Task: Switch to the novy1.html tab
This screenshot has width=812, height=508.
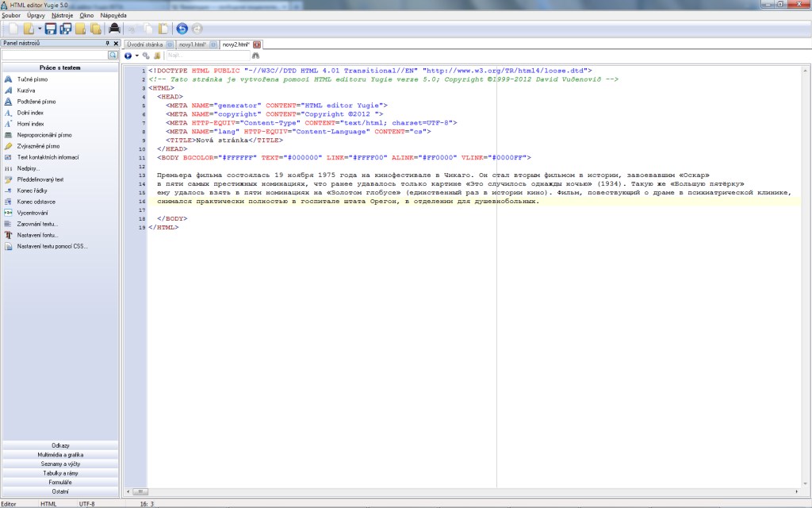Action: point(193,44)
